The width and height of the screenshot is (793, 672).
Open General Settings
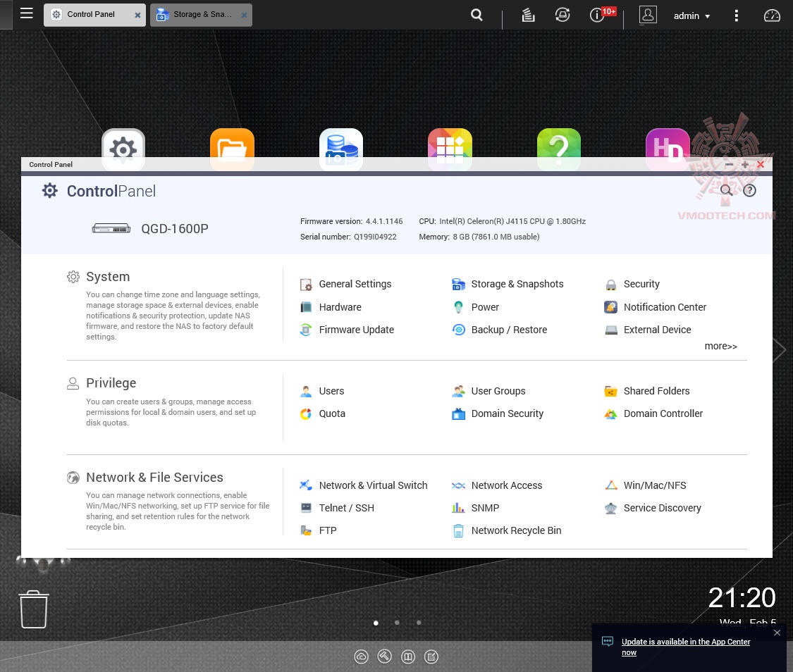(346, 284)
